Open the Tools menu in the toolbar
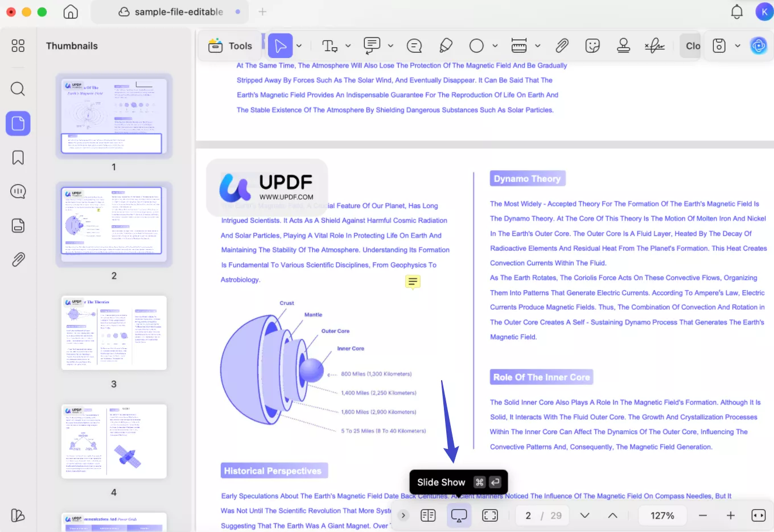The height and width of the screenshot is (532, 774). point(229,46)
